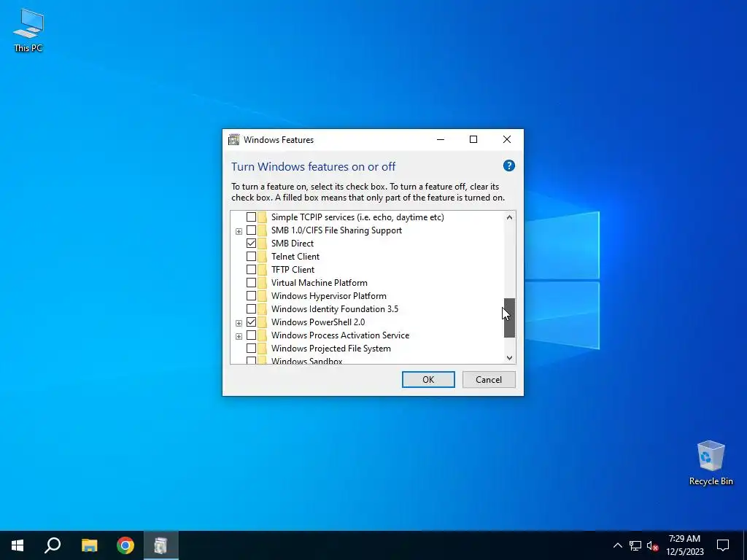Enable Windows Hypervisor Platform checkbox
747x560 pixels.
click(x=251, y=296)
